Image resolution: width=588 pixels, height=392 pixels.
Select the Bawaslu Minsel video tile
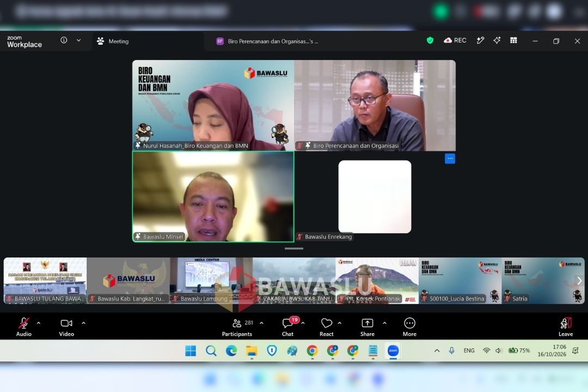pos(213,197)
